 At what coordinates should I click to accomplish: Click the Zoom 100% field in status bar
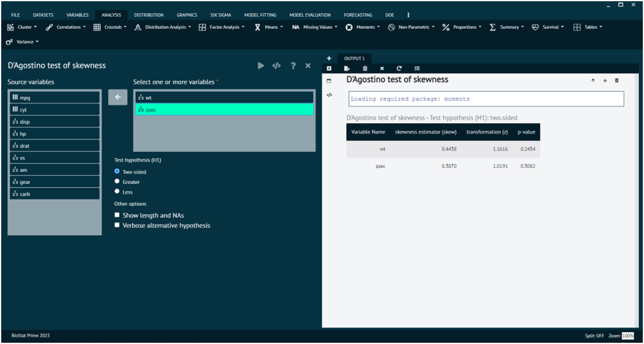(628, 335)
